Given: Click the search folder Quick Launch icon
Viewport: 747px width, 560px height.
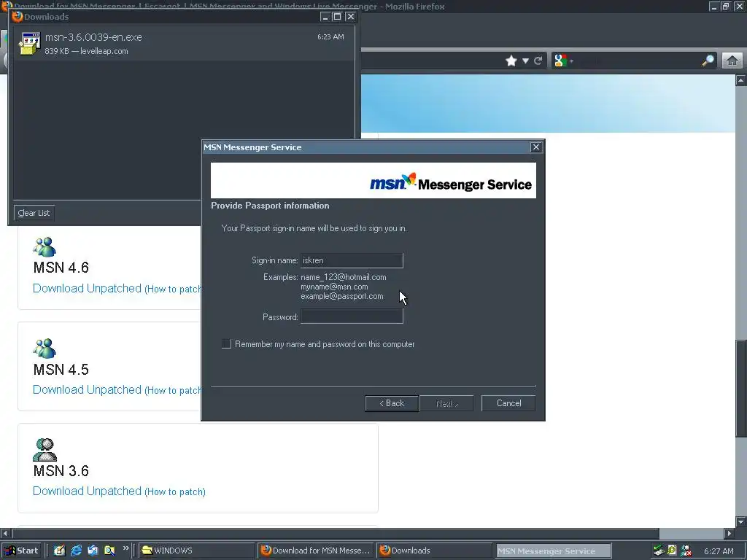Looking at the screenshot, I should (109, 551).
